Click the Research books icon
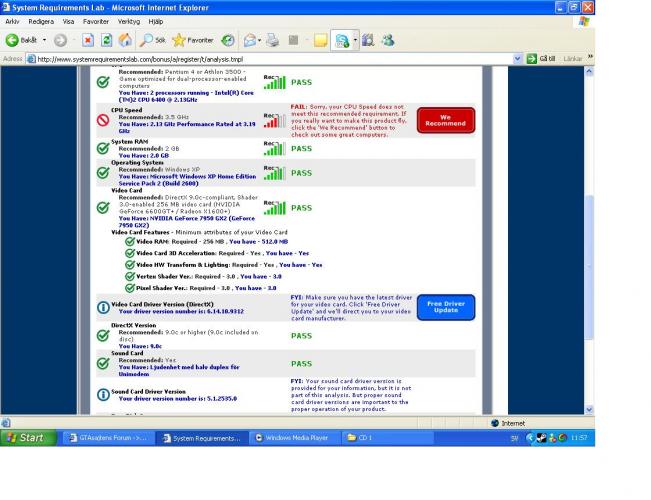Screen dimensions: 651x500 tap(368, 40)
